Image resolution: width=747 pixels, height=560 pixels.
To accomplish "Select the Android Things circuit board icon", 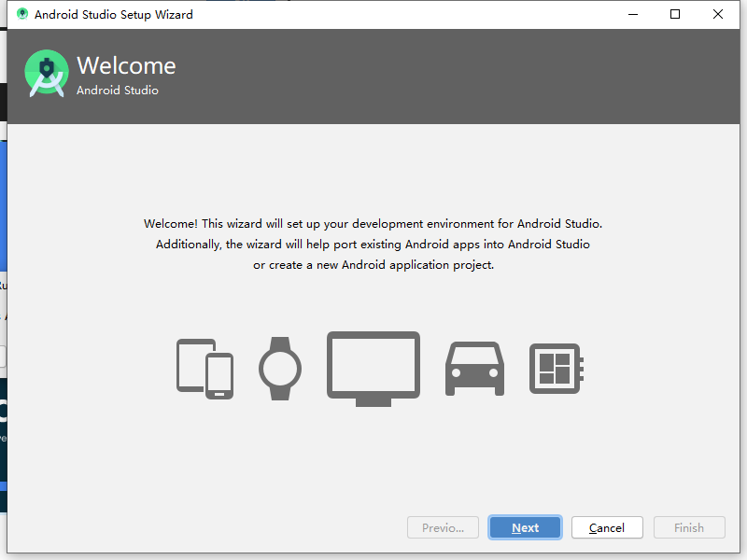I will (557, 368).
